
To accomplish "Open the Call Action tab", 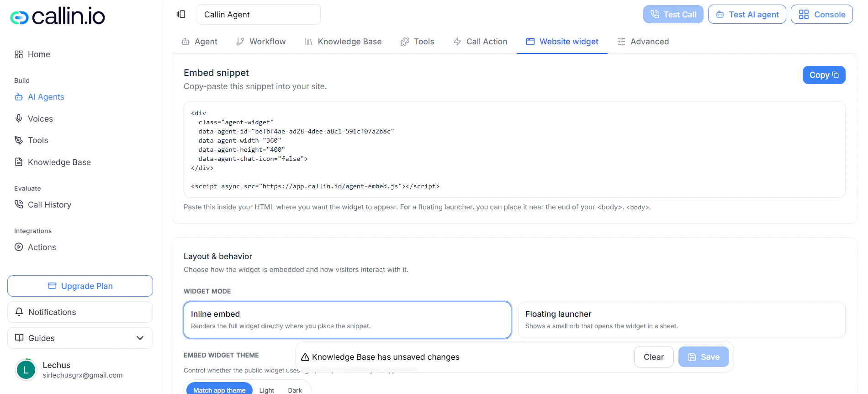I will pos(480,42).
